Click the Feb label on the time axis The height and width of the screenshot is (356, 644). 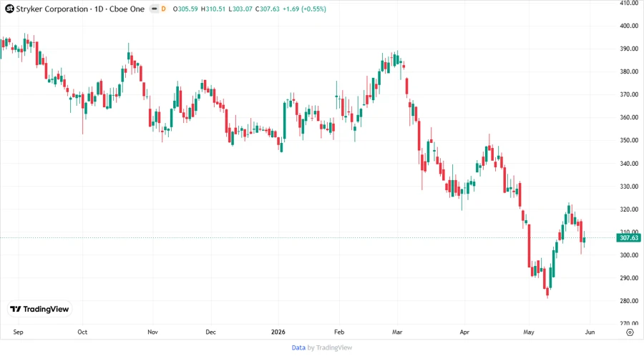coord(339,332)
